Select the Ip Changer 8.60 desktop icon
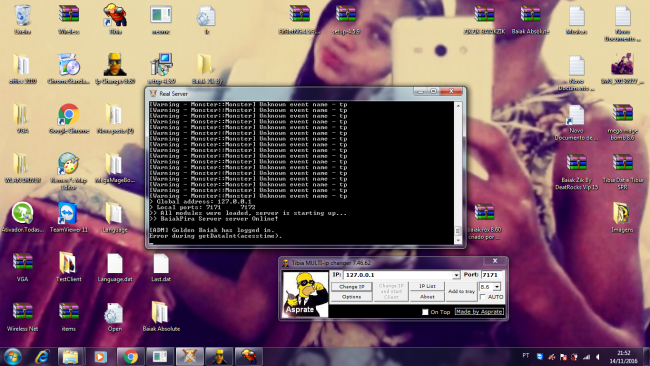This screenshot has width=650, height=366. pyautogui.click(x=115, y=68)
